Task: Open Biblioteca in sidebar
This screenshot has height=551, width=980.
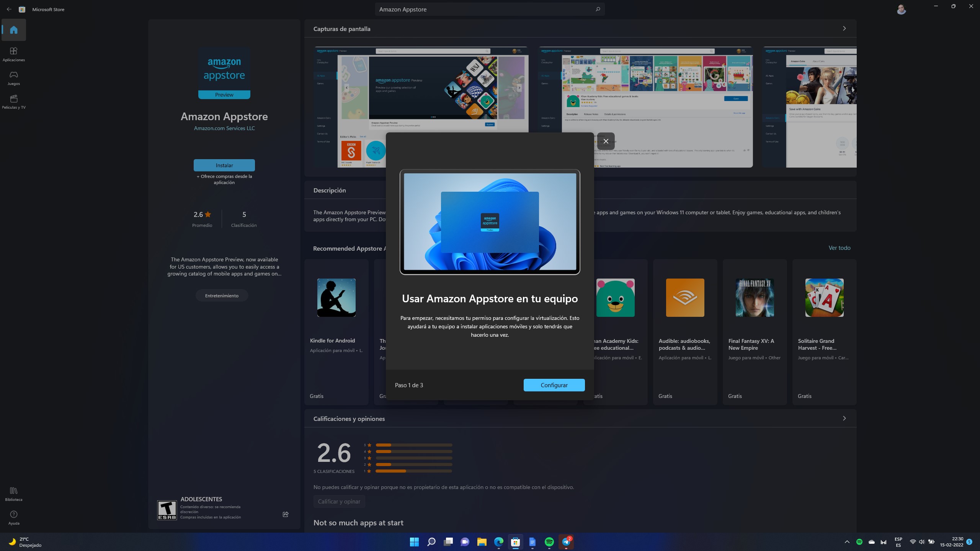Action: coord(14,494)
